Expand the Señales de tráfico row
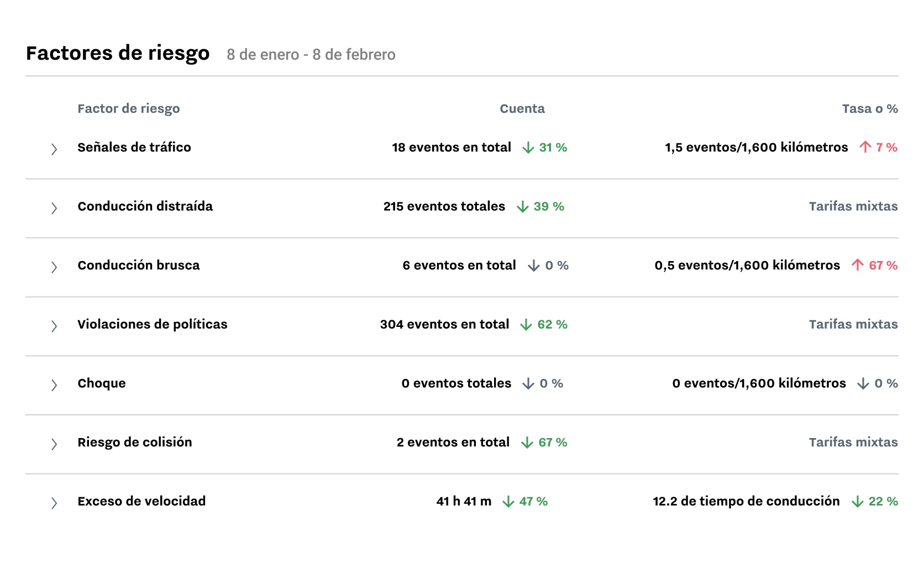924x573 pixels. pos(54,149)
